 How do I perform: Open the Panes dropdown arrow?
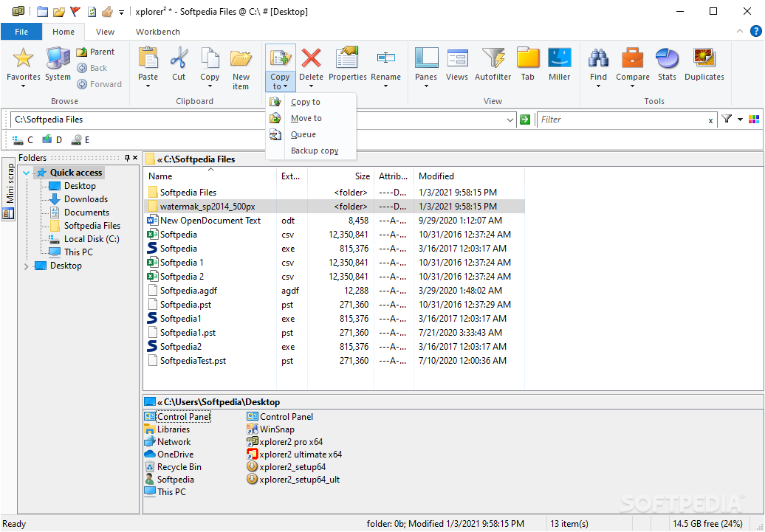tap(426, 87)
